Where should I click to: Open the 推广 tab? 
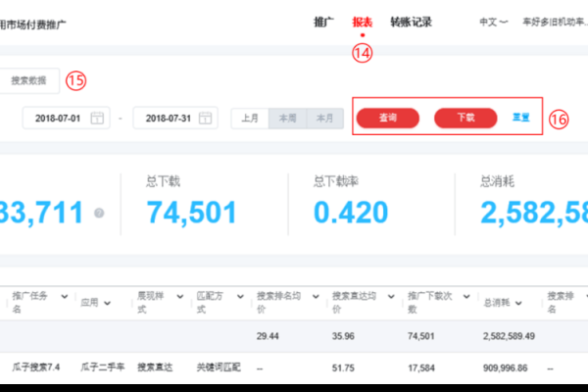click(x=323, y=23)
